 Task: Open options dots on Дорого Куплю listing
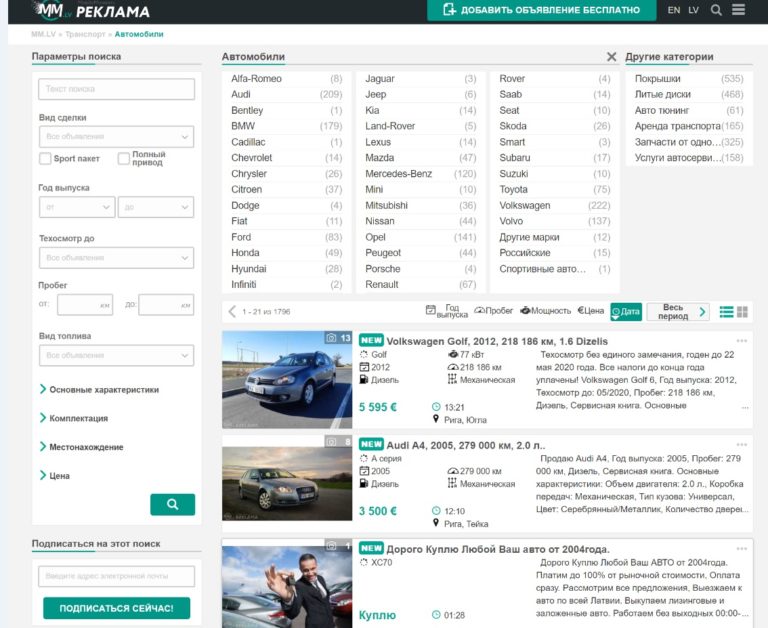742,549
